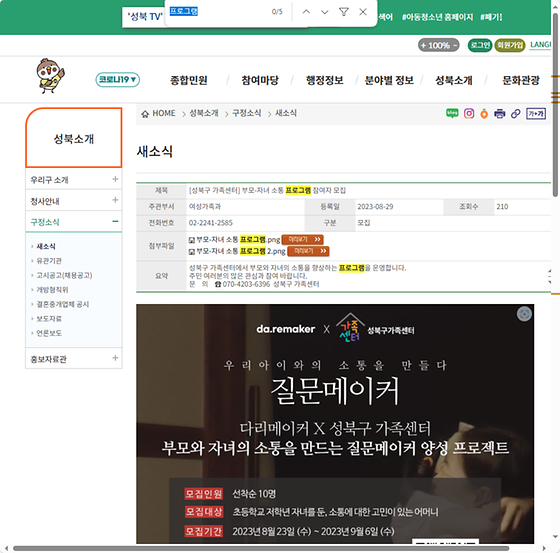Click department value 여성가족과
The image size is (560, 553).
[205, 206]
